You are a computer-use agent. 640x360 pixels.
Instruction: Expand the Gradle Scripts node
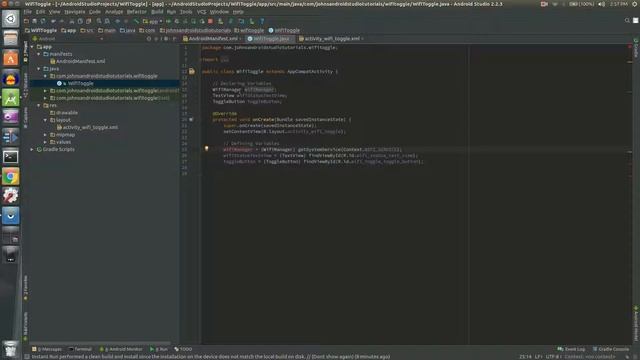point(32,149)
